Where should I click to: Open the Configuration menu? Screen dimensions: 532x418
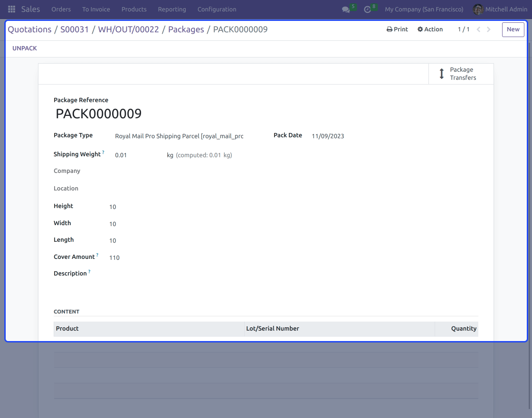[x=217, y=9]
